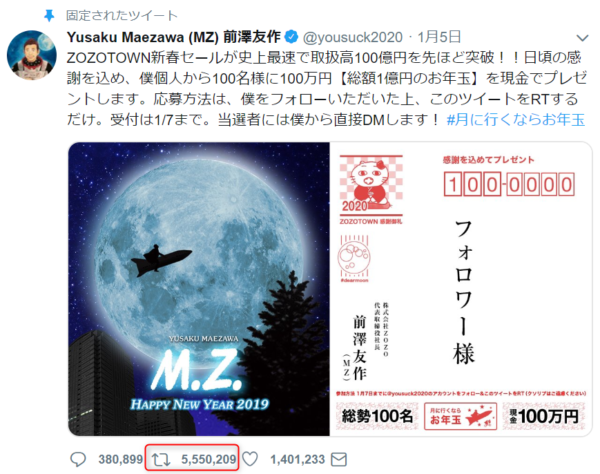
Task: Open the 1月5日 tweet date link
Action: point(439,37)
